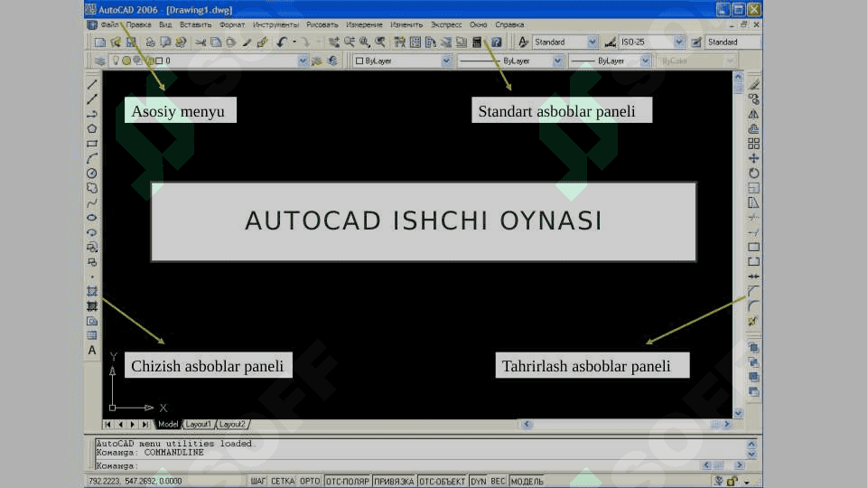
Task: Click the layer 0 color swatch
Action: (159, 61)
